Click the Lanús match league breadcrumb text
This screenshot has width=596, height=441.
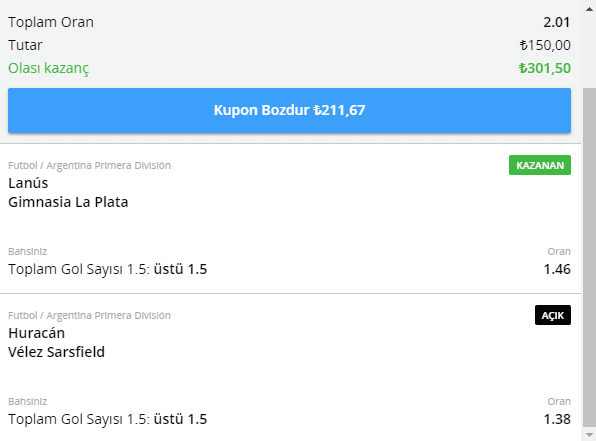89,166
